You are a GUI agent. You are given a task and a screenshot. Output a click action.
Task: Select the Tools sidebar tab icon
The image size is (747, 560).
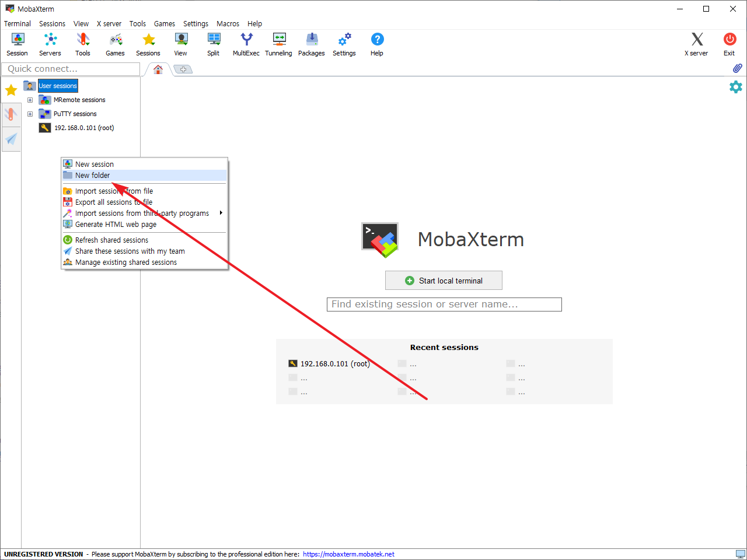[x=11, y=114]
